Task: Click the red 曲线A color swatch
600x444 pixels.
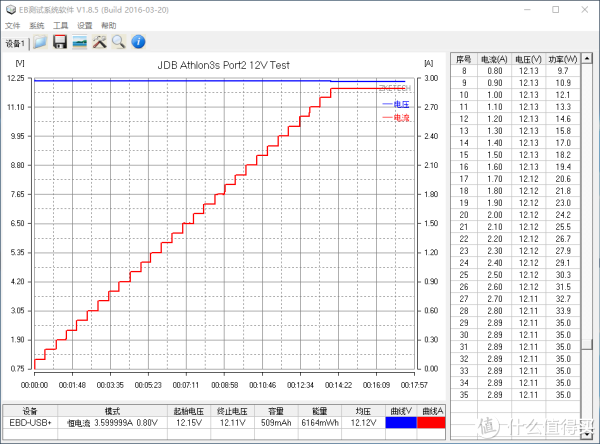Action: [x=431, y=423]
